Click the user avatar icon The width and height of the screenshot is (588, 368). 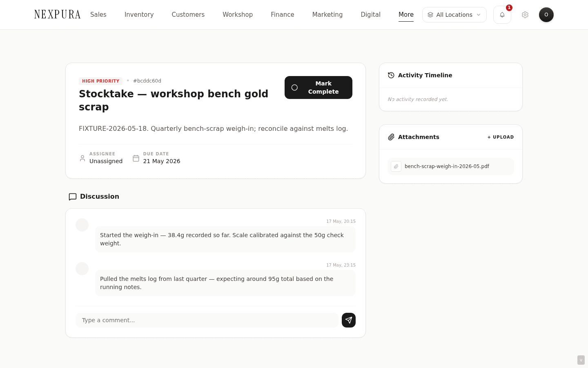pos(546,15)
